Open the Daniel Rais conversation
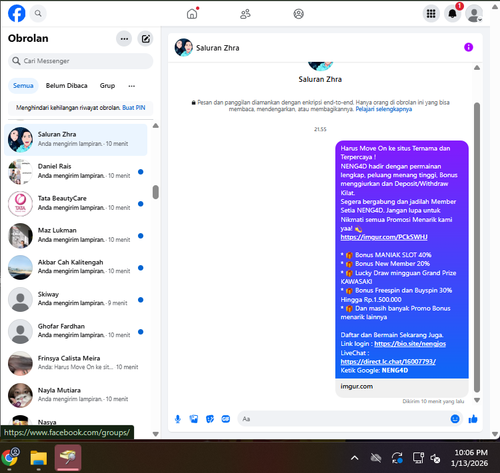Viewport: 500px width, 473px height. pos(76,172)
